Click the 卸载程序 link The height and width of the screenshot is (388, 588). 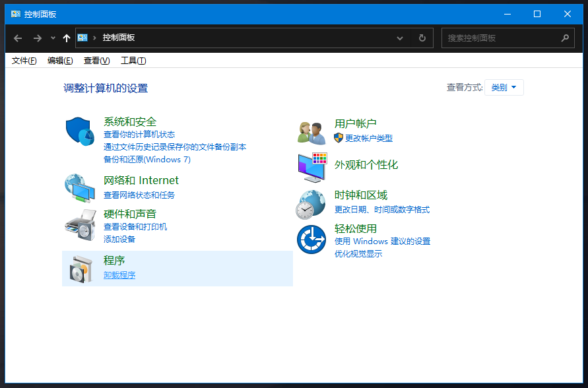click(119, 275)
